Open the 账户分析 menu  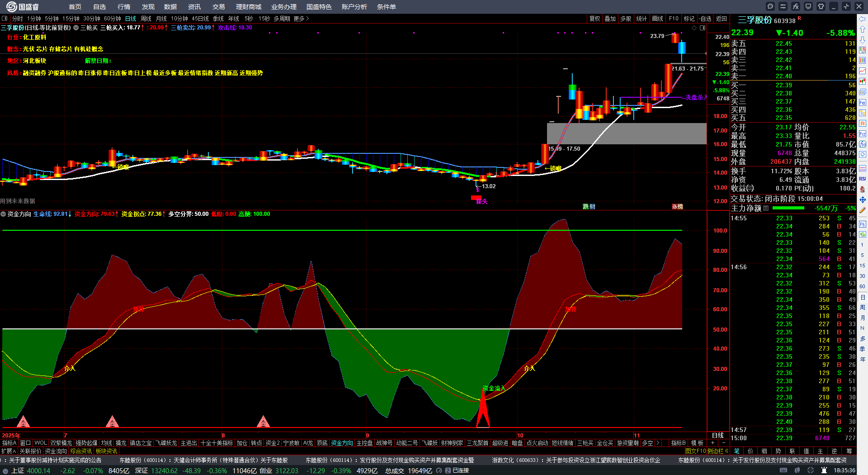354,7
